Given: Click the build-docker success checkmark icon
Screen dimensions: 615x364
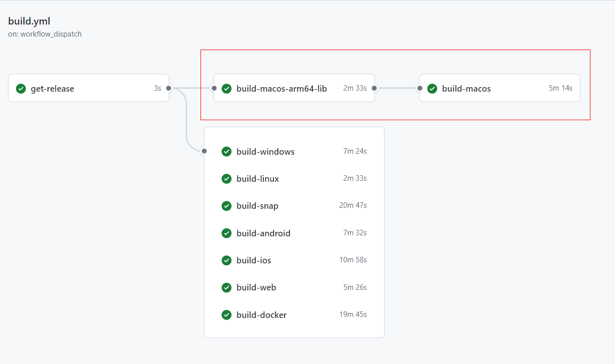Looking at the screenshot, I should coord(227,315).
